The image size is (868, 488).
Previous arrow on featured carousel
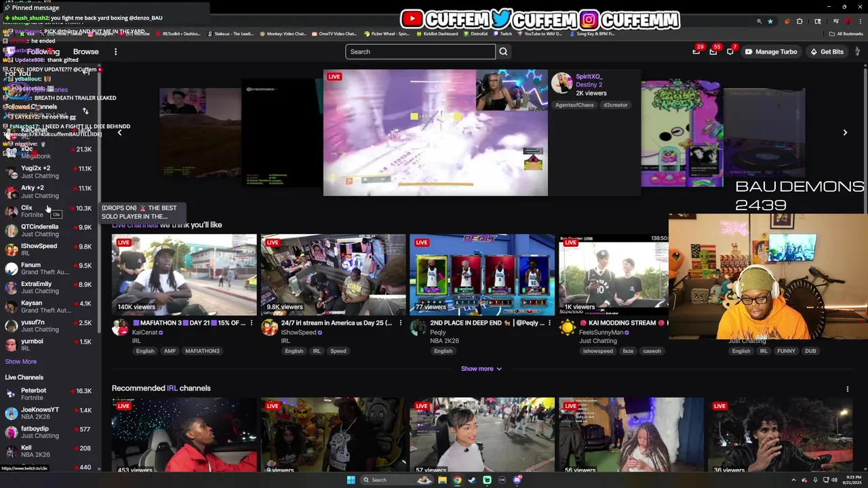click(119, 133)
